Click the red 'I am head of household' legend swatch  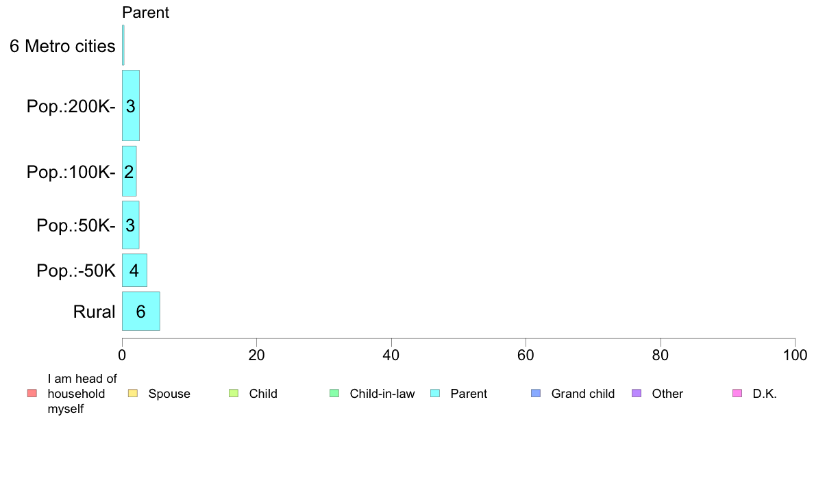pos(32,394)
